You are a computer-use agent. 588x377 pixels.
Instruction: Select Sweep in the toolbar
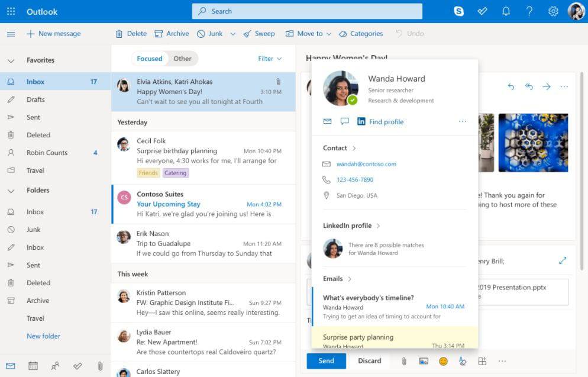coord(259,34)
